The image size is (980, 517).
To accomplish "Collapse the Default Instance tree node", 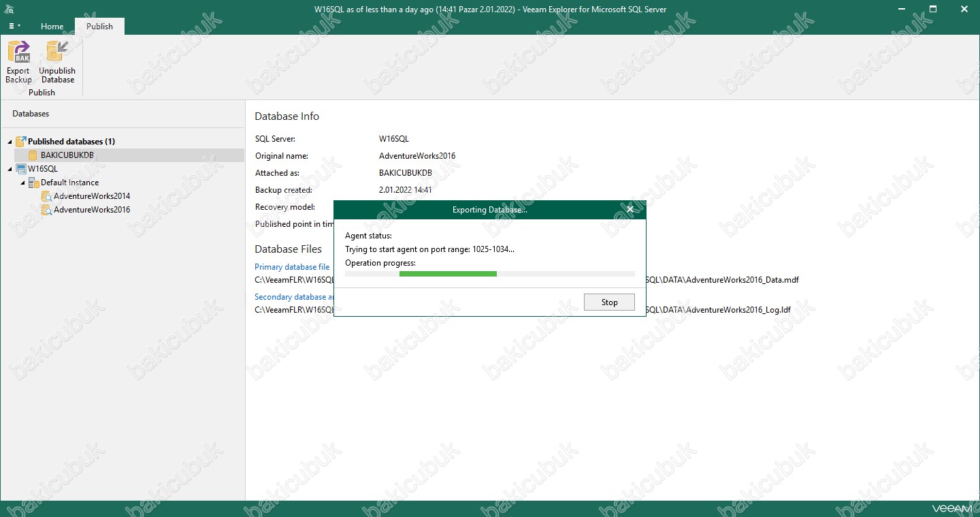I will tap(22, 183).
